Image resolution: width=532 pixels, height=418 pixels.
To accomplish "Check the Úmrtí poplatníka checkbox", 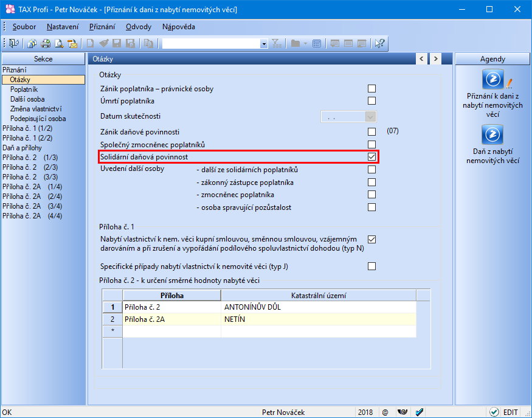I will [372, 101].
